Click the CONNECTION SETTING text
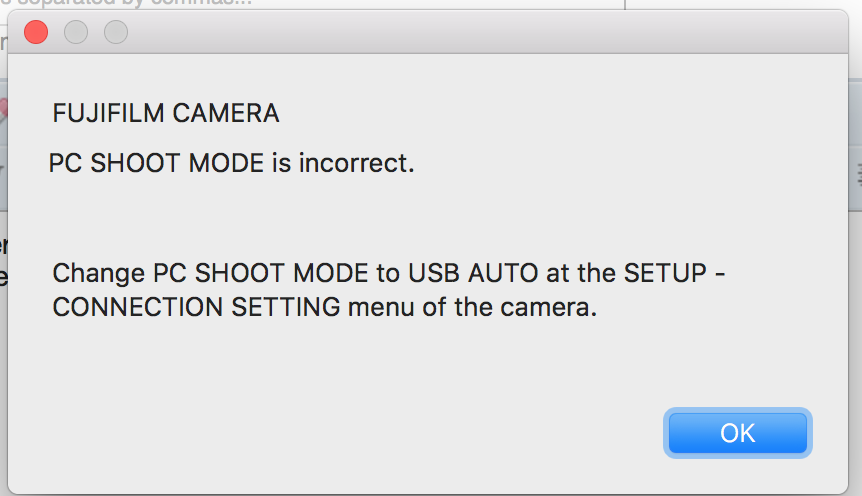The image size is (862, 496). [x=196, y=307]
